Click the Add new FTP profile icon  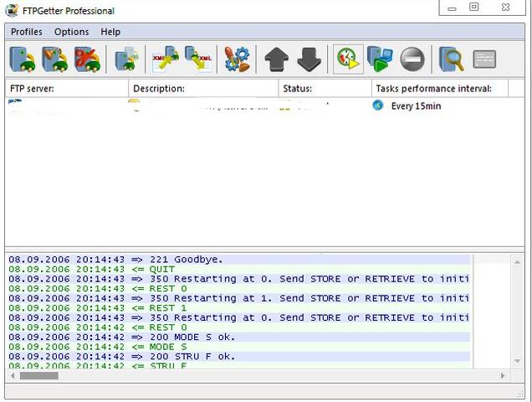point(23,59)
